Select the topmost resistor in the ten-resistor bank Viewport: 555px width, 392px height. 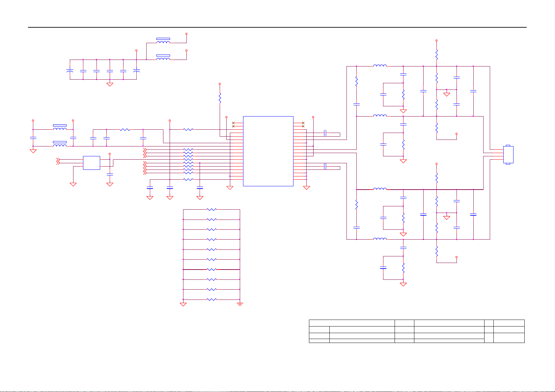pyautogui.click(x=211, y=209)
